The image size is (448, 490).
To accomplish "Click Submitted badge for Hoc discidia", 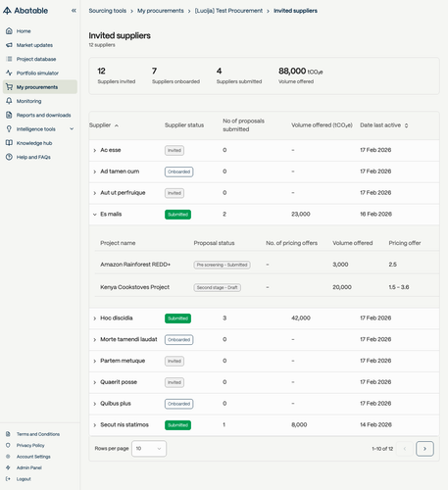I will coord(177,318).
